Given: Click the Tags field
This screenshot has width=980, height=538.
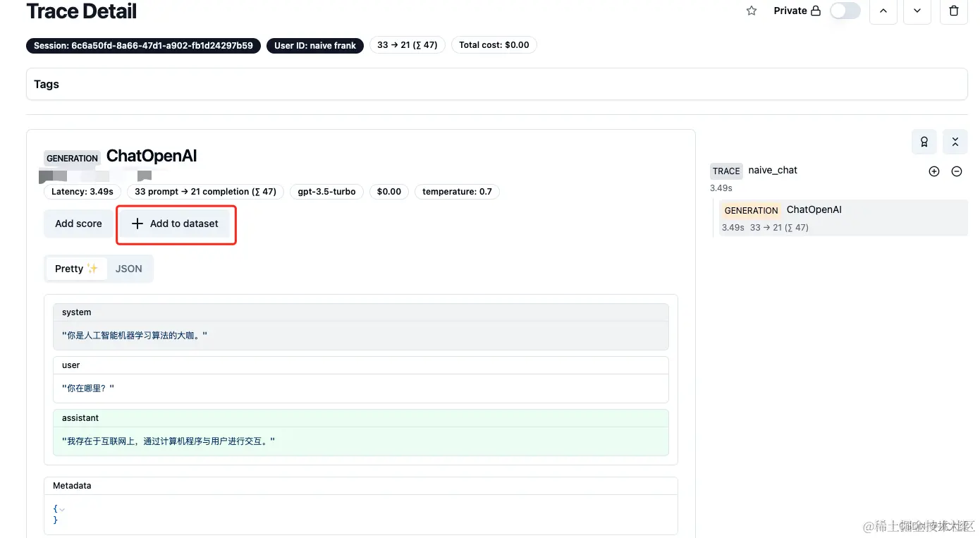Looking at the screenshot, I should click(496, 84).
